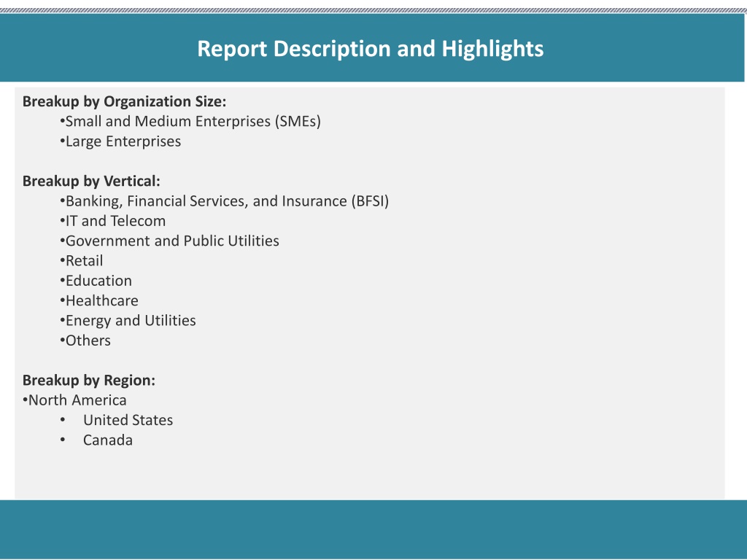Image resolution: width=747 pixels, height=560 pixels.
Task: Click the 'Healthcare' bullet item
Action: [x=99, y=300]
